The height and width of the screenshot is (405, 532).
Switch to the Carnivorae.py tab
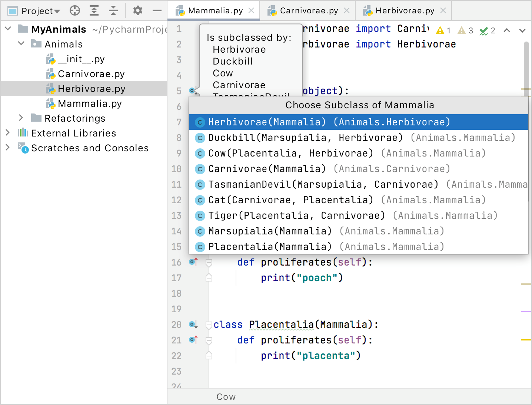click(309, 11)
